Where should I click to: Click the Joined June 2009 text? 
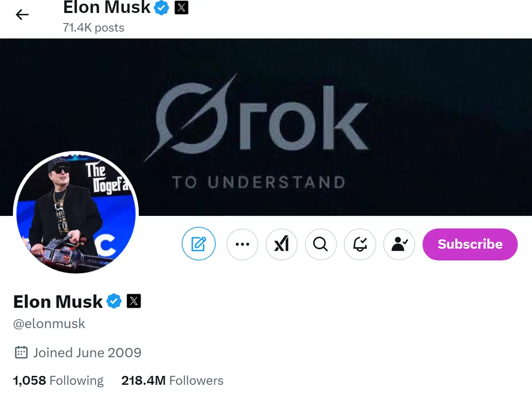point(87,353)
